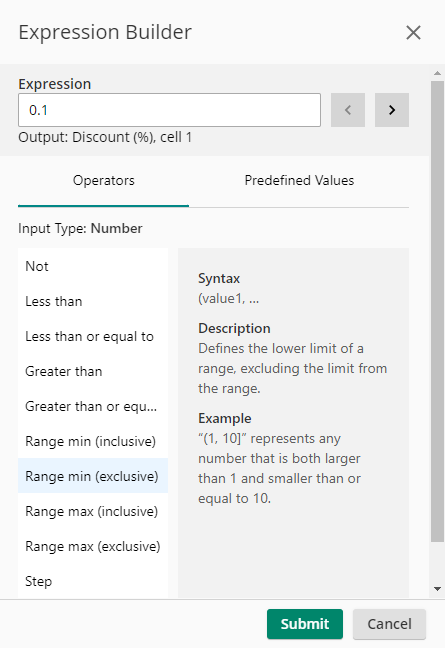Switch to the Predefined Values tab
This screenshot has height=648, width=445.
click(299, 181)
